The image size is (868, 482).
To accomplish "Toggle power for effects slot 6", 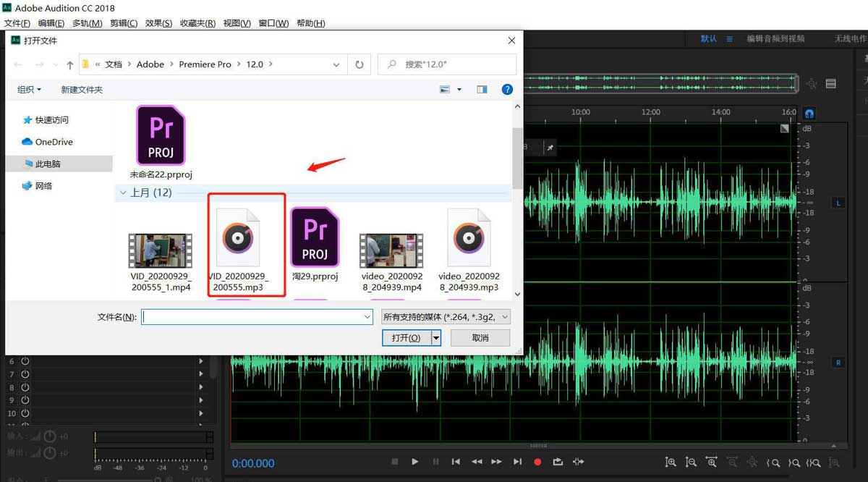I will click(25, 360).
